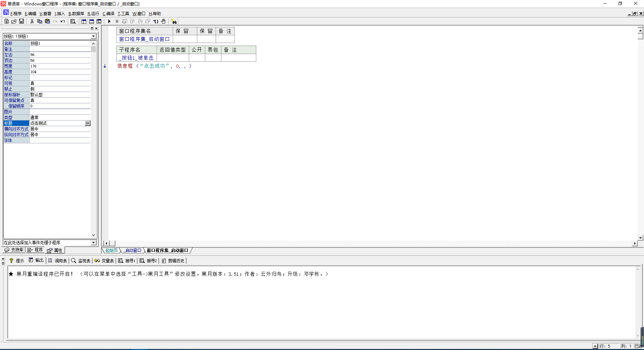This screenshot has width=644, height=350.
Task: Open the 窗口程序集_启动窗口 editor tab
Action: (168, 250)
